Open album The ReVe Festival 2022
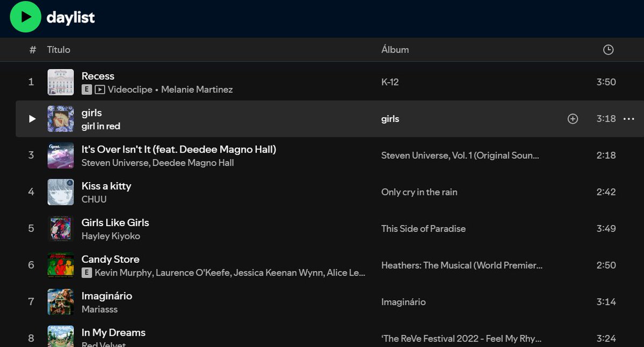Image resolution: width=644 pixels, height=347 pixels. (461, 338)
